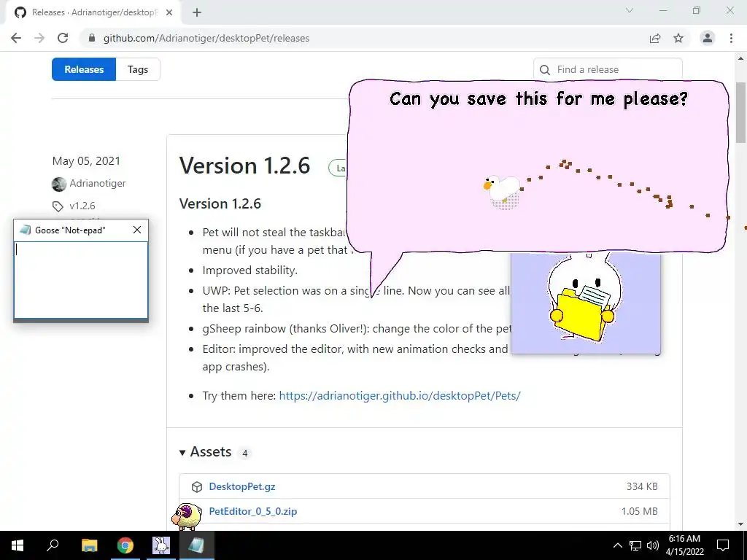The height and width of the screenshot is (560, 747).
Task: Open Adrianotiger's profile link
Action: [x=98, y=183]
